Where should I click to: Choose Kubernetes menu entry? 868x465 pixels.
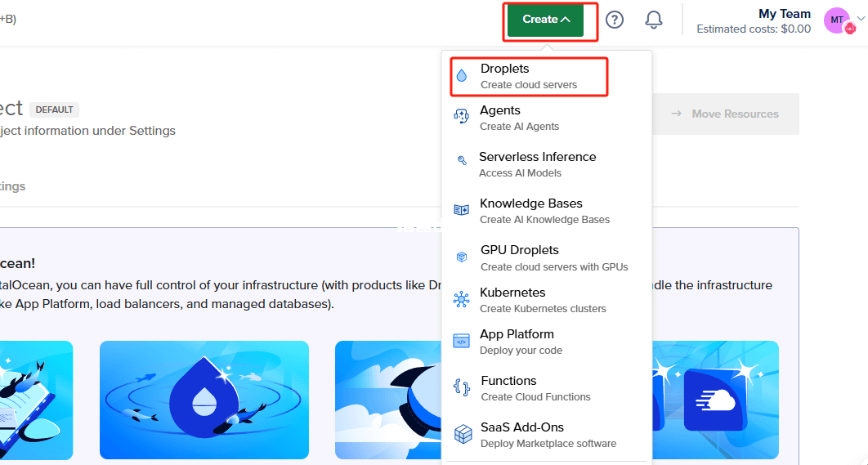point(547,300)
